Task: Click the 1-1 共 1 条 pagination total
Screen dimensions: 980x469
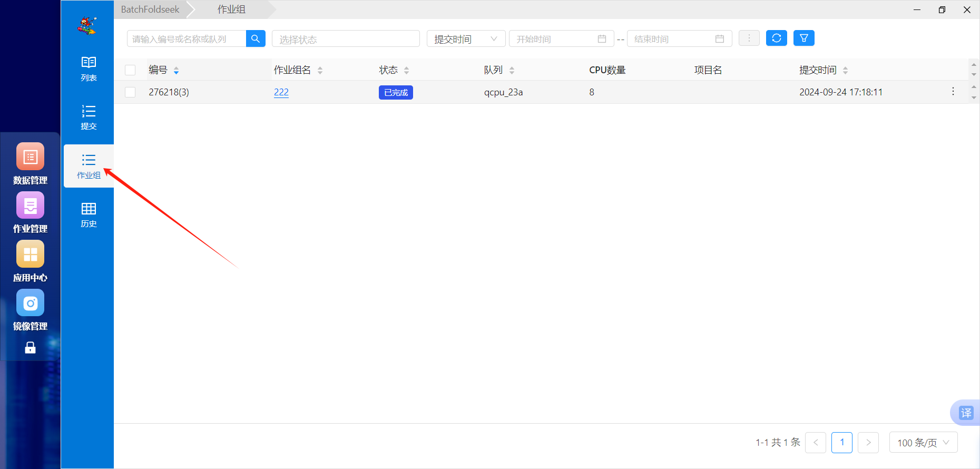Action: [x=778, y=443]
